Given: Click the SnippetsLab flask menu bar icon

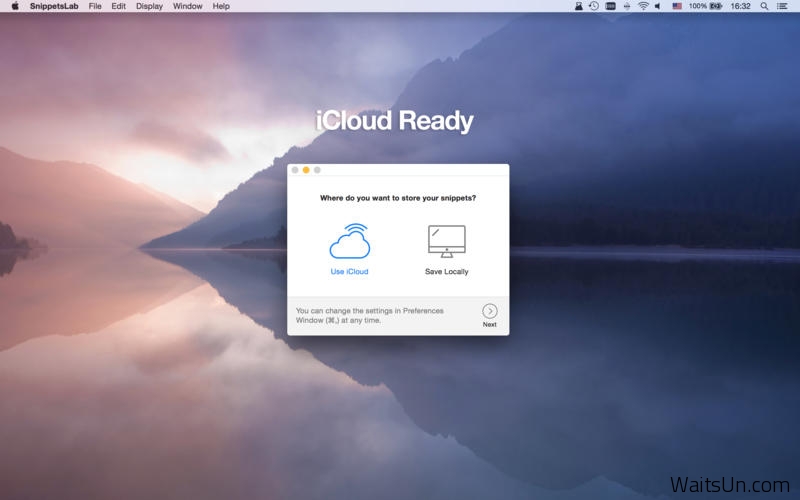Looking at the screenshot, I should click(579, 6).
